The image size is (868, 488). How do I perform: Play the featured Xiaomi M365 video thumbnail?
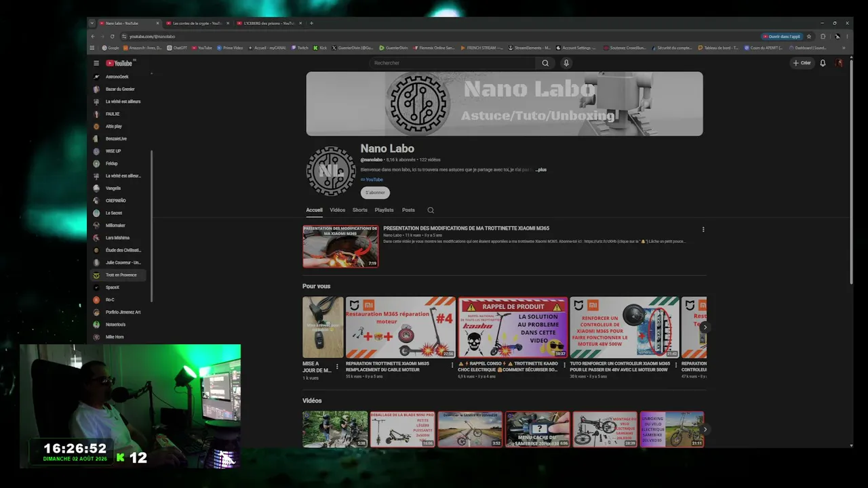[340, 246]
